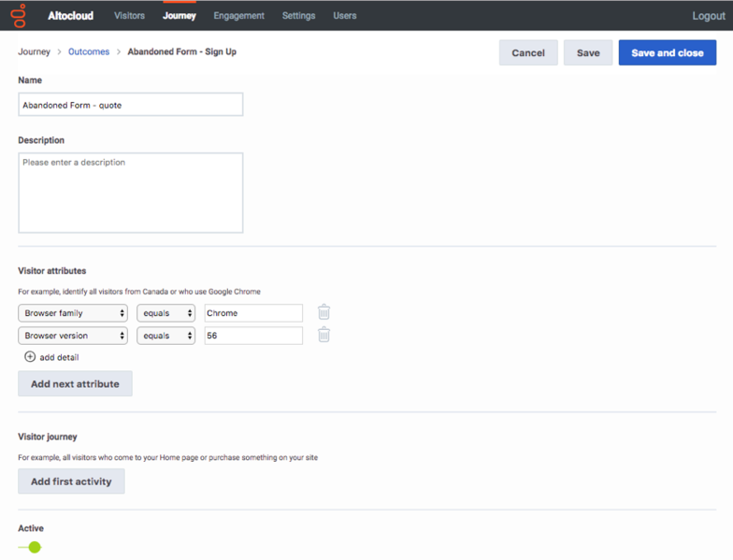The image size is (733, 560).
Task: Click the Altocloud orange logo icon
Action: (x=19, y=15)
